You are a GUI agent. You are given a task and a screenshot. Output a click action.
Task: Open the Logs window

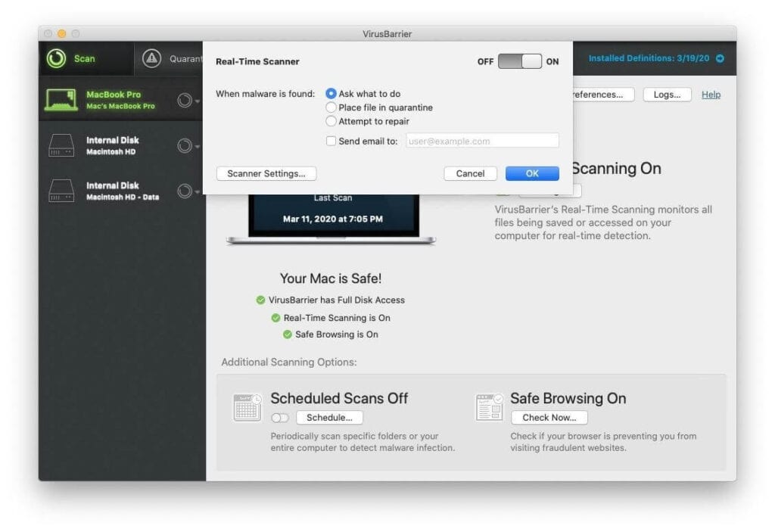(x=667, y=95)
